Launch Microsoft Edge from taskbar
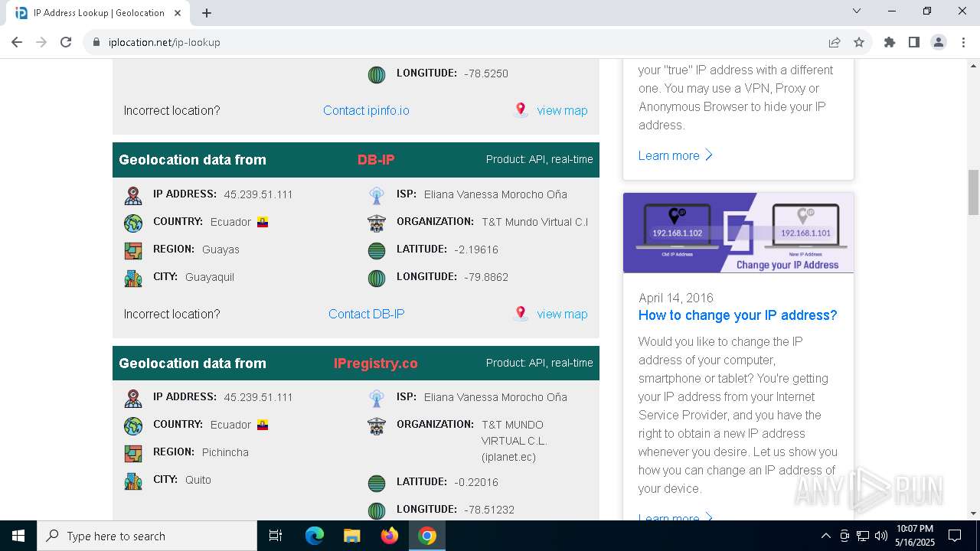This screenshot has height=551, width=980. coord(315,536)
